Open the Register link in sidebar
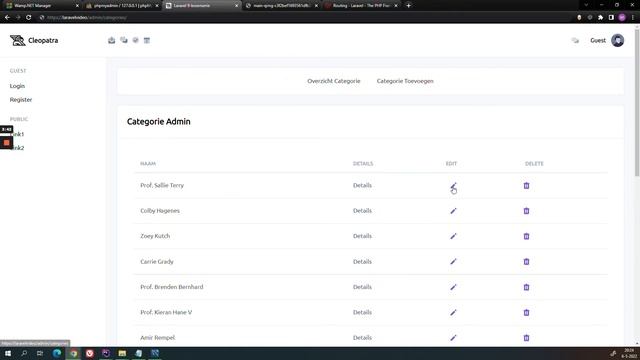 point(21,100)
